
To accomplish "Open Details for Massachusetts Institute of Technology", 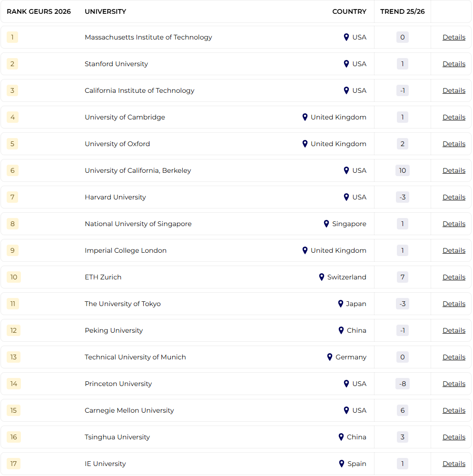I will pos(453,37).
